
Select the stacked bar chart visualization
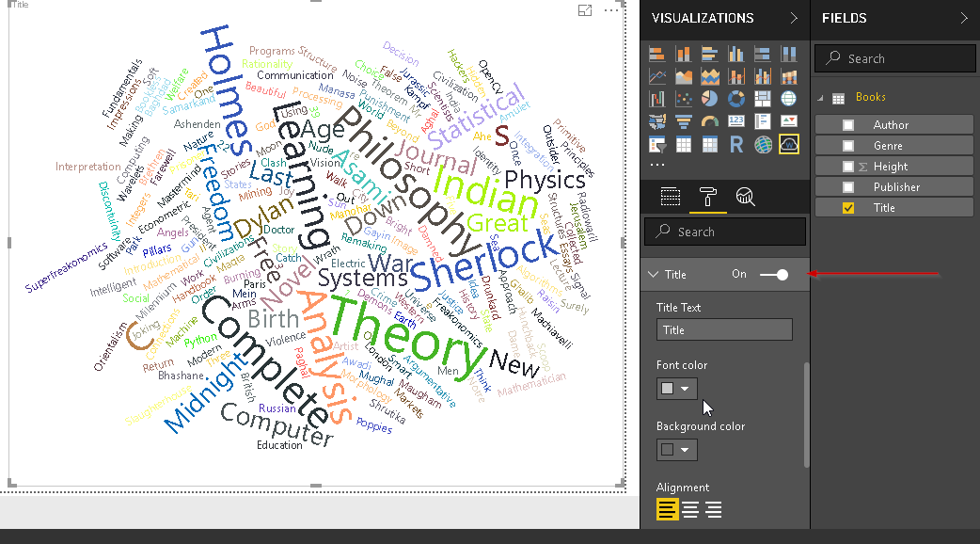coord(656,55)
